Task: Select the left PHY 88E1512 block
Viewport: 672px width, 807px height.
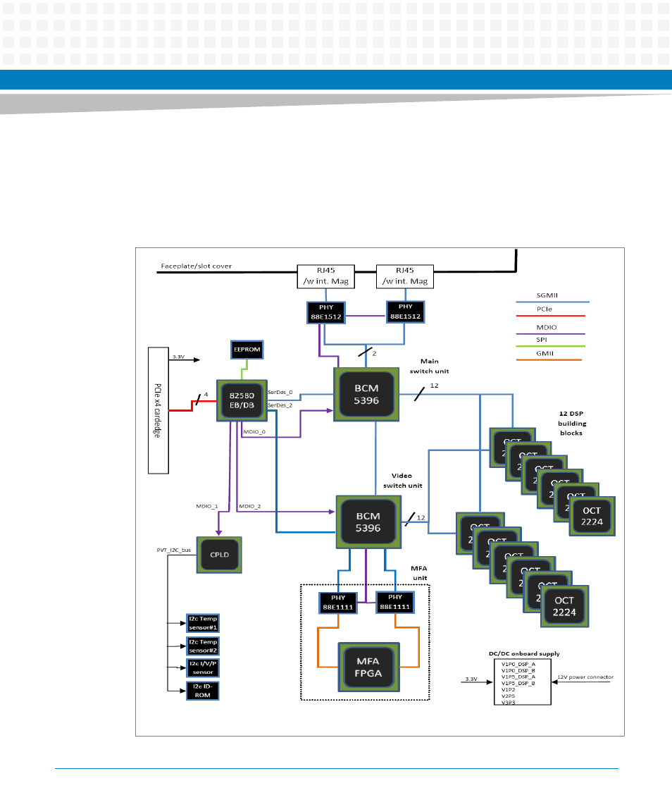Action: pyautogui.click(x=326, y=312)
